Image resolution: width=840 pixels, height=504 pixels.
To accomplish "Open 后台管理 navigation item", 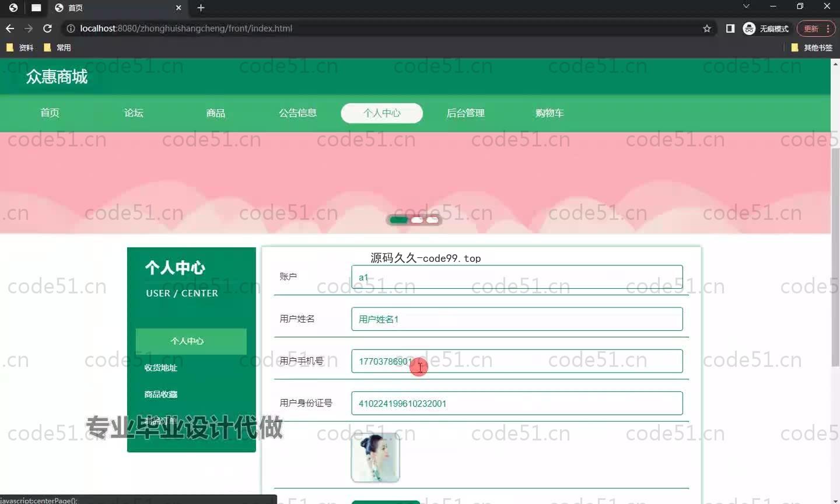I will pyautogui.click(x=466, y=113).
